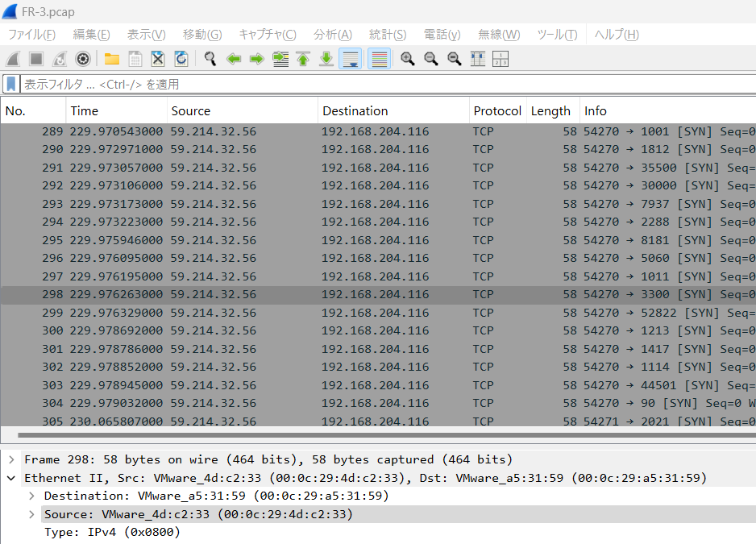Stop the running capture
The image size is (756, 544).
pos(36,59)
